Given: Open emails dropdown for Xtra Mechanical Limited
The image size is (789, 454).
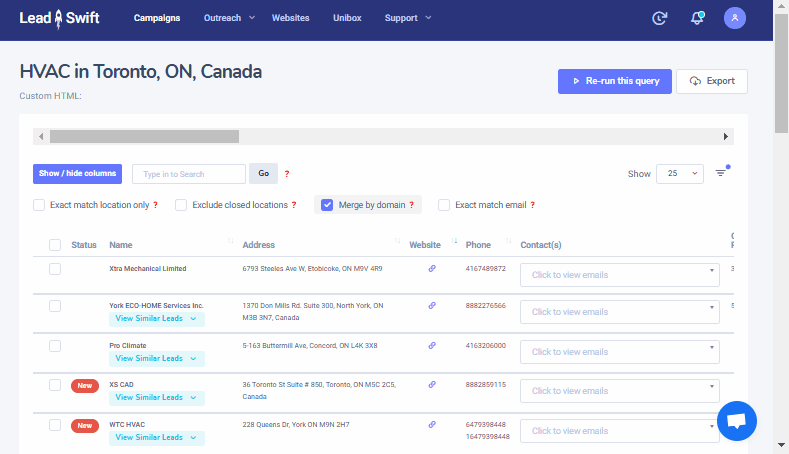Looking at the screenshot, I should pos(619,275).
